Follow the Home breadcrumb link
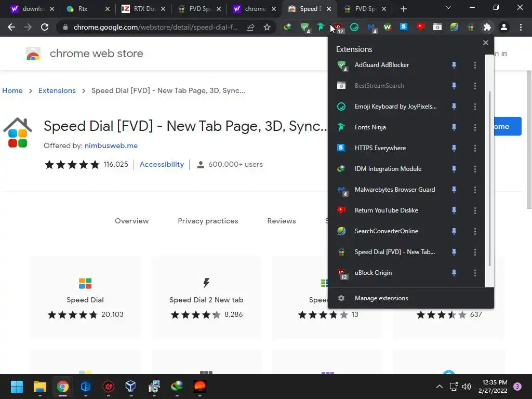 click(12, 90)
